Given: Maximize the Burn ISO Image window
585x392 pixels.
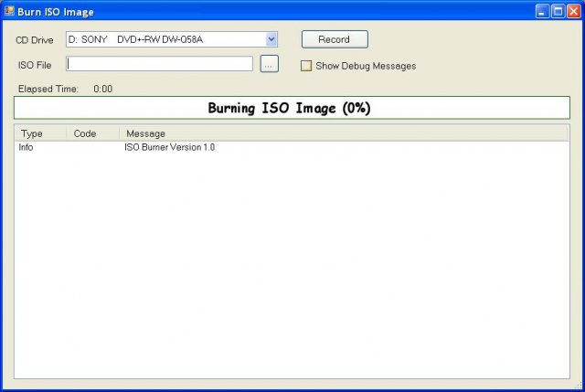Looking at the screenshot, I should (558, 12).
